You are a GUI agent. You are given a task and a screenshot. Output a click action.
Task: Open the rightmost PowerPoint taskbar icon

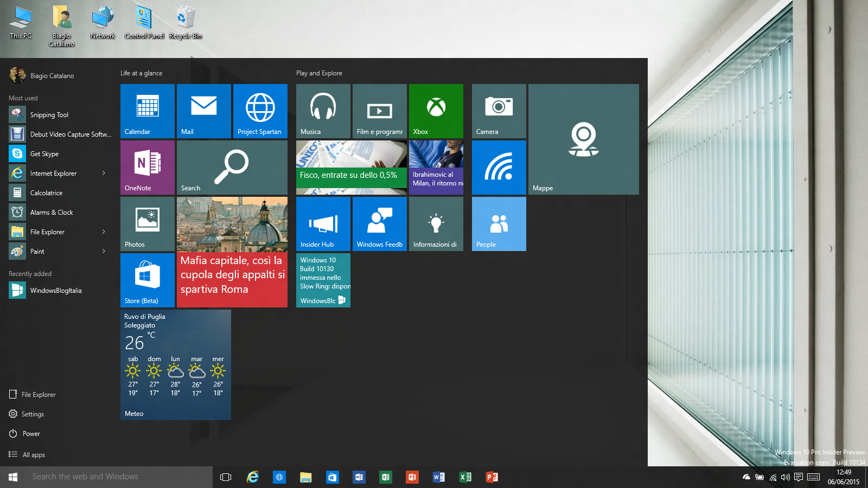pyautogui.click(x=492, y=477)
